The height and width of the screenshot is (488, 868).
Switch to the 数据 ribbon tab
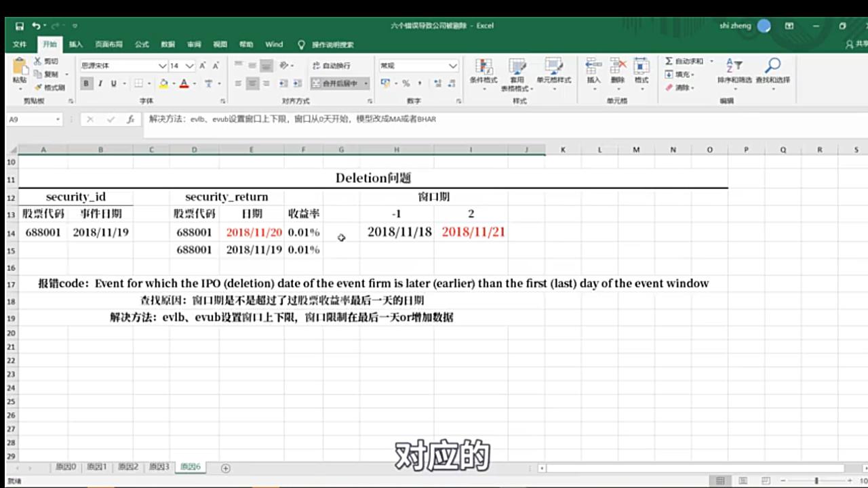click(168, 45)
